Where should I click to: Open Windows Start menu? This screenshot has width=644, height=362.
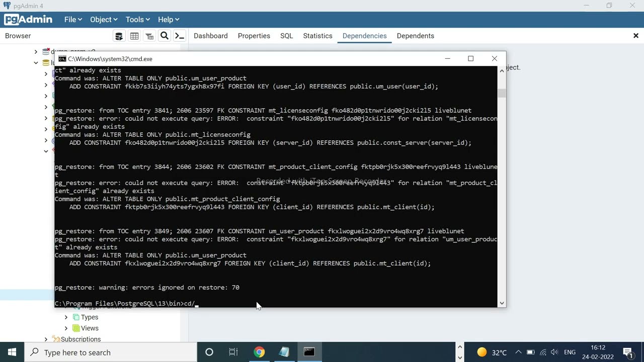(12, 352)
